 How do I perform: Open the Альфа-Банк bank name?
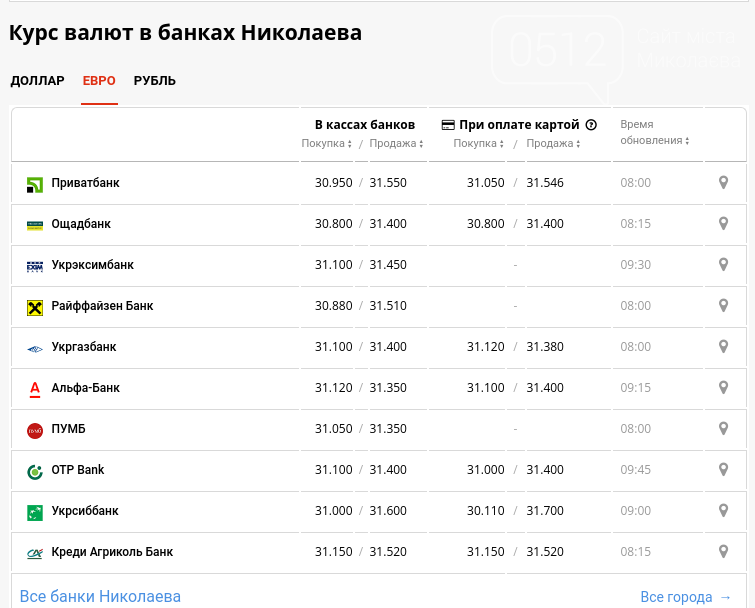tap(85, 388)
